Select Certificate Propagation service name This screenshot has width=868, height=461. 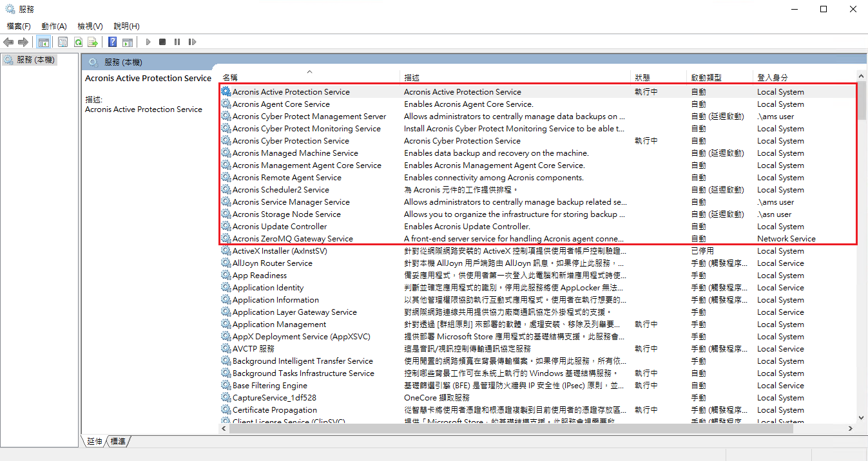click(x=275, y=410)
